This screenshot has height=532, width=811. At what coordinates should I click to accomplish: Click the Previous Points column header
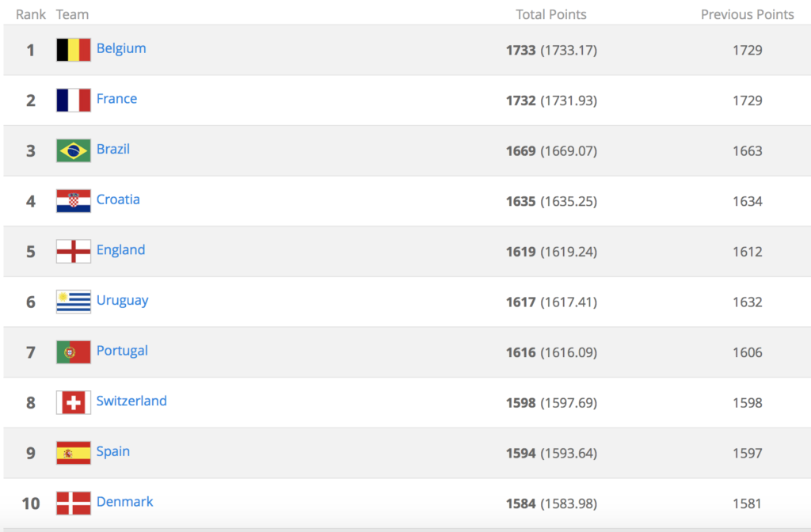747,14
